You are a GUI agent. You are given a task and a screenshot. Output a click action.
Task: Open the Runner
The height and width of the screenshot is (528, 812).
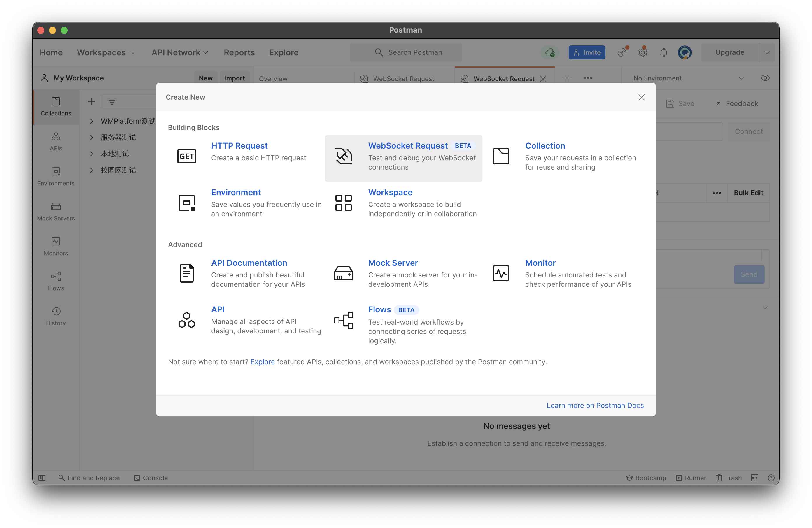(x=691, y=478)
